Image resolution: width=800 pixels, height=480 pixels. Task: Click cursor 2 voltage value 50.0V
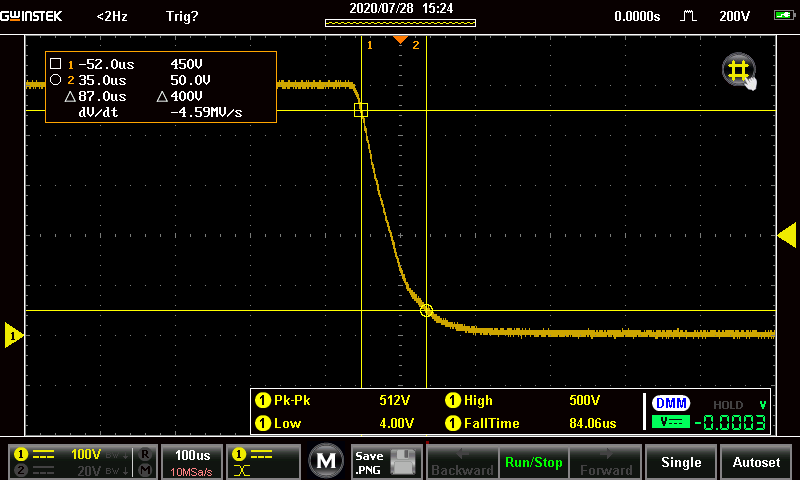(x=190, y=80)
